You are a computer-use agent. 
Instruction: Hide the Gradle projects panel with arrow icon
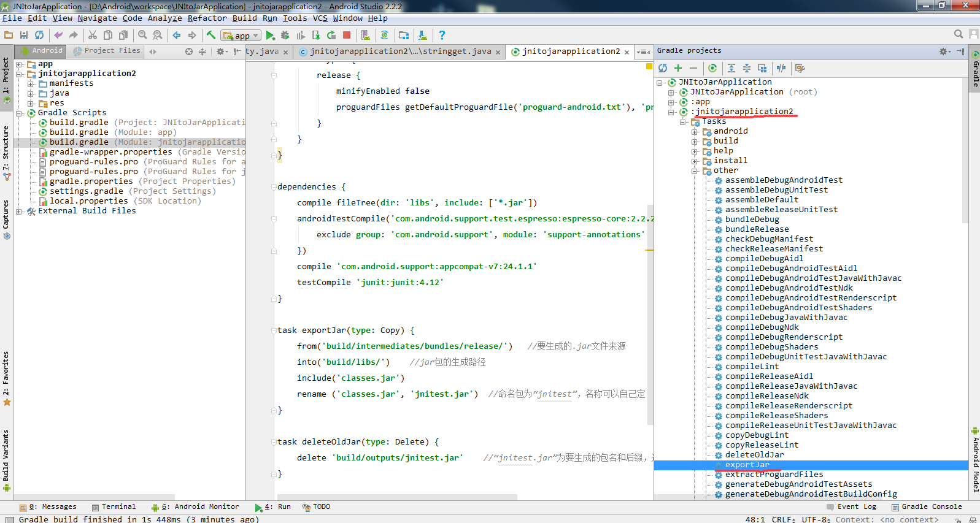[x=960, y=52]
